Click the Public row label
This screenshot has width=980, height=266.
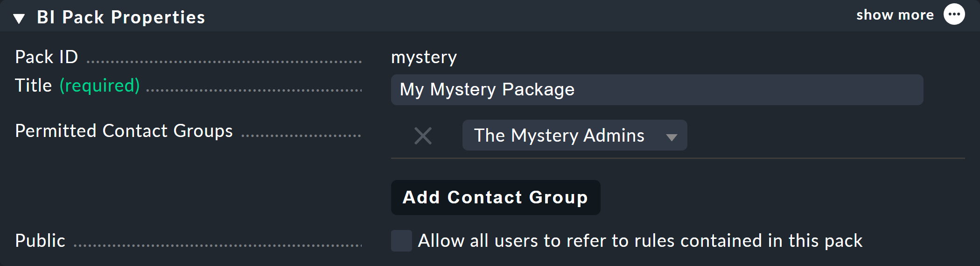[x=40, y=241]
